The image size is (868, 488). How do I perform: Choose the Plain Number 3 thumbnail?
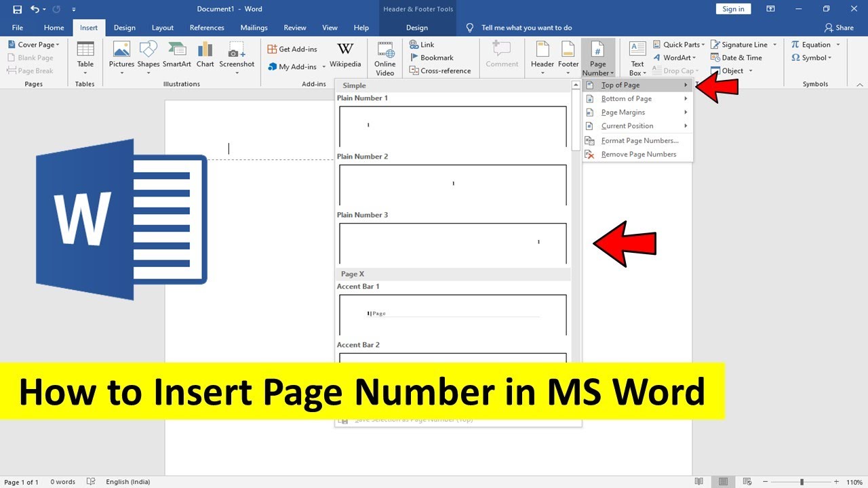coord(453,243)
